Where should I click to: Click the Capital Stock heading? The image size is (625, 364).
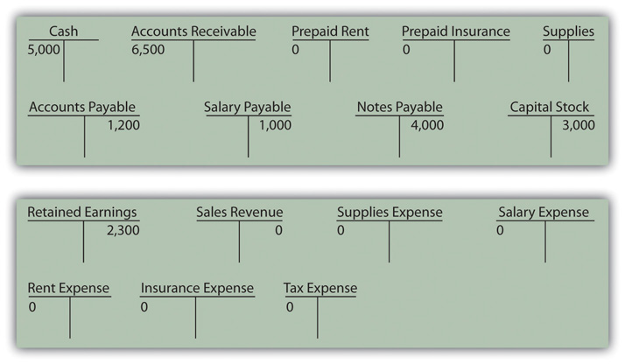[x=549, y=107]
